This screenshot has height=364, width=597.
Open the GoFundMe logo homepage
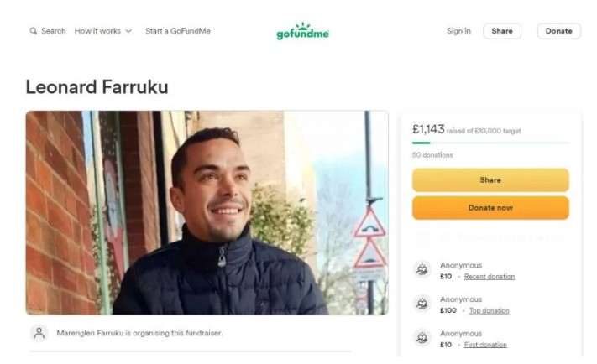coord(302,31)
